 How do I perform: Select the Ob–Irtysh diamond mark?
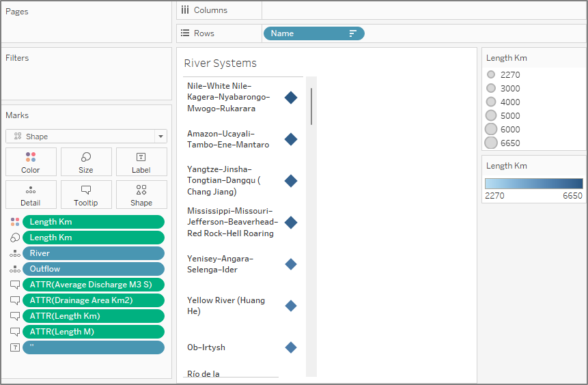[291, 347]
